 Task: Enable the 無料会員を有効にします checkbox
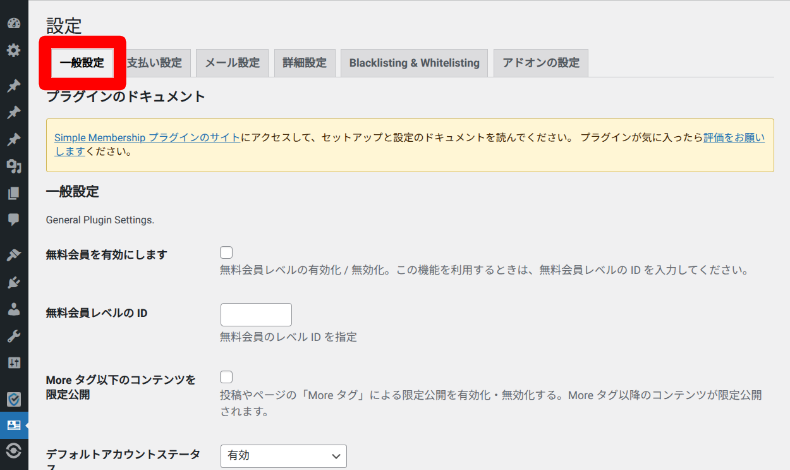226,252
